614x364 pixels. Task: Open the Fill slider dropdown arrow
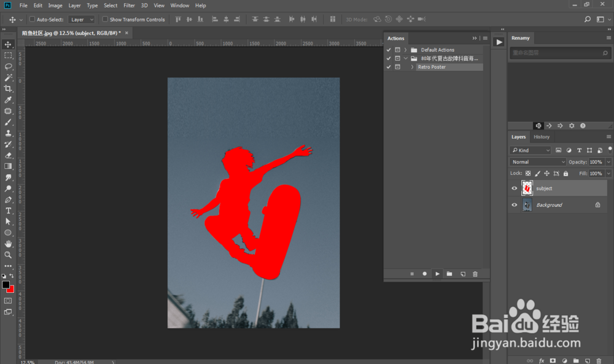[608, 173]
